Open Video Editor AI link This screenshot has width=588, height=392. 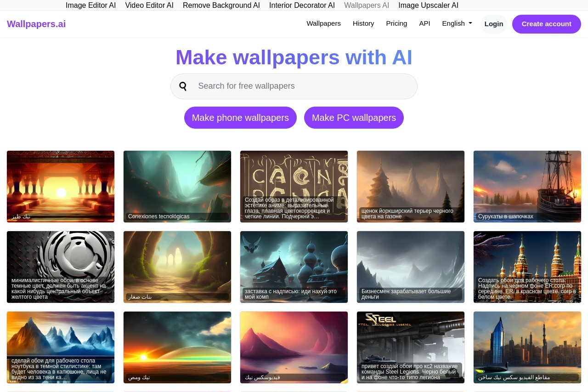pos(149,6)
